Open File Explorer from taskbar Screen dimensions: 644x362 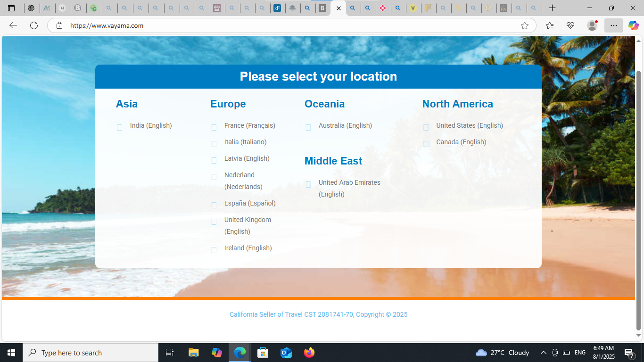click(x=193, y=353)
